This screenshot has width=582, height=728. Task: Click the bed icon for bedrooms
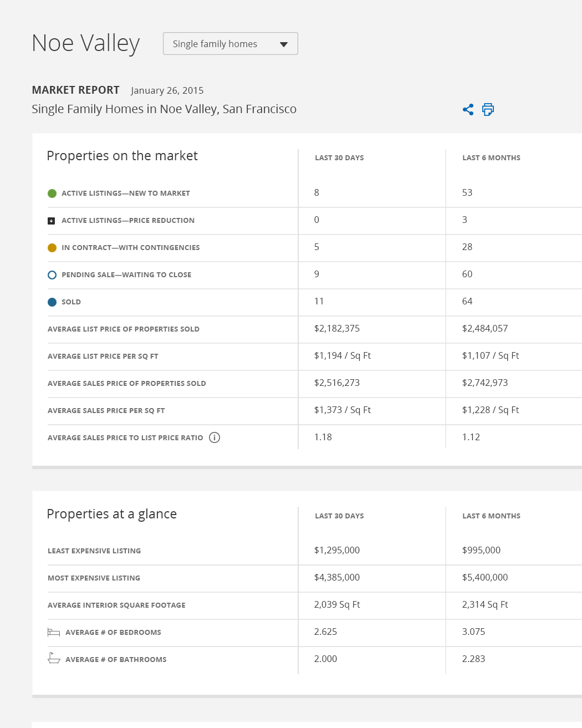[x=54, y=632]
